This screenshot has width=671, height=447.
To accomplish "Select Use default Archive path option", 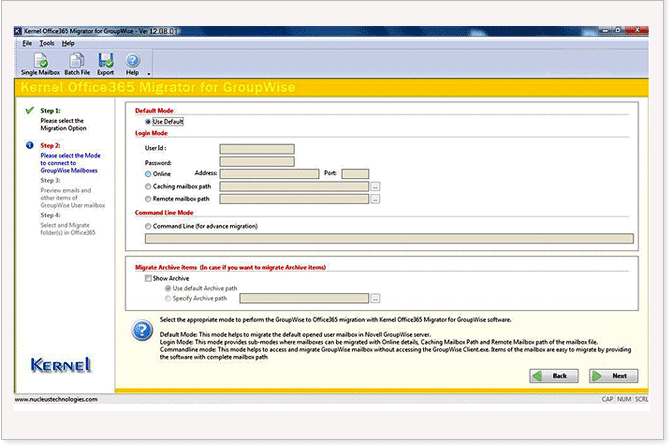I will pos(168,289).
